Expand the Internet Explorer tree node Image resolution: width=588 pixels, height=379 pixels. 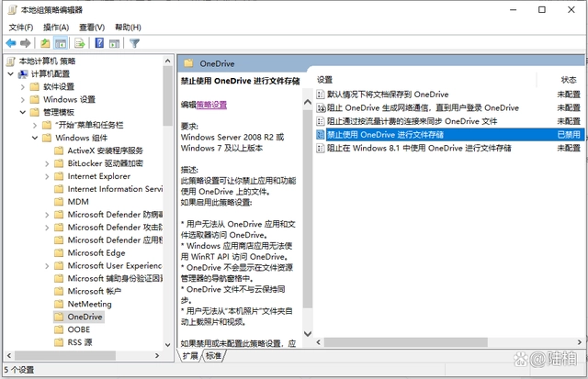point(47,176)
